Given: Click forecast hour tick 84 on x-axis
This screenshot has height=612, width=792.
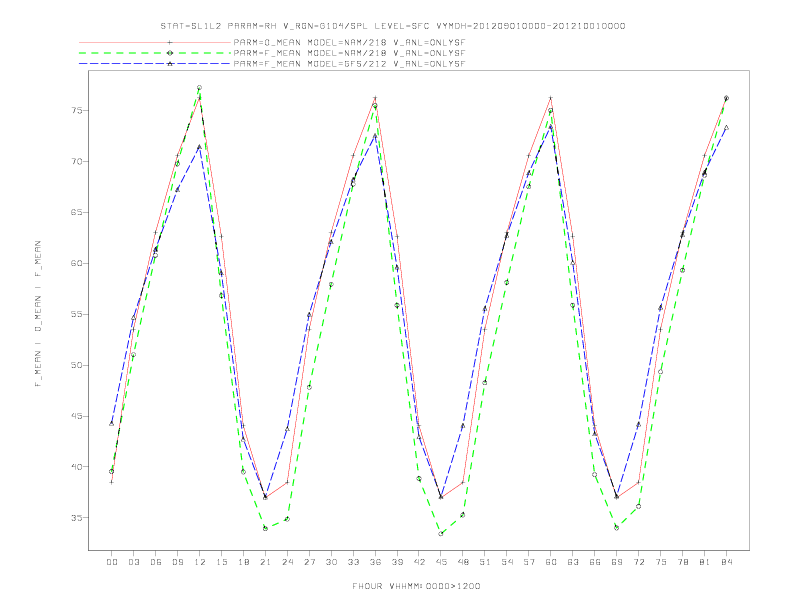Looking at the screenshot, I should [x=727, y=562].
